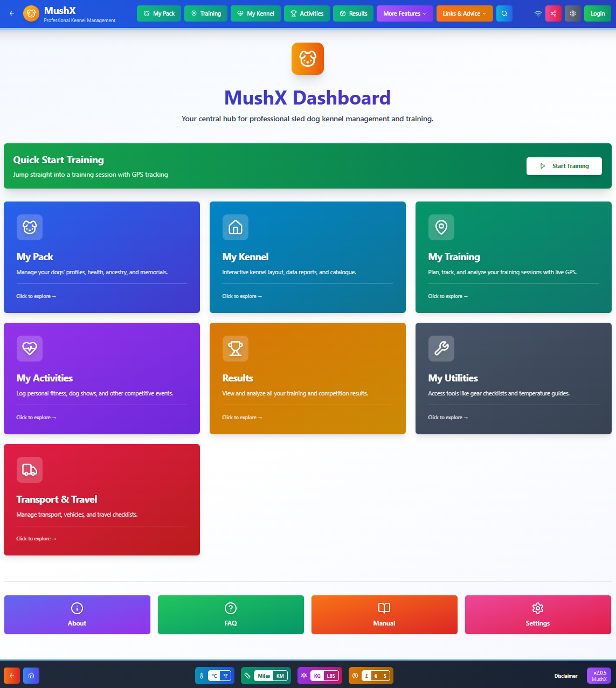
Task: Click trophy icon on Results card
Action: 236,349
